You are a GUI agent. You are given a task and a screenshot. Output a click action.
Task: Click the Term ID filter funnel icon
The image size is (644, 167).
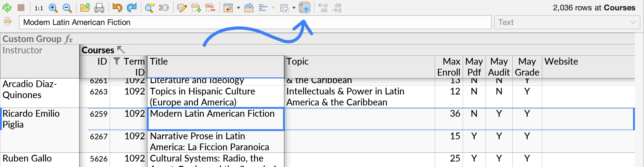pyautogui.click(x=116, y=61)
